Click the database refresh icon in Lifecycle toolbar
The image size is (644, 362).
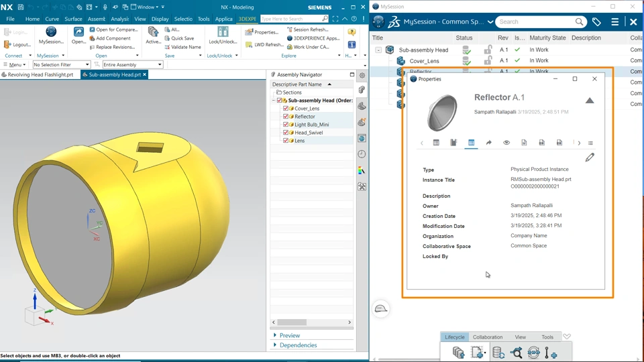tap(498, 353)
